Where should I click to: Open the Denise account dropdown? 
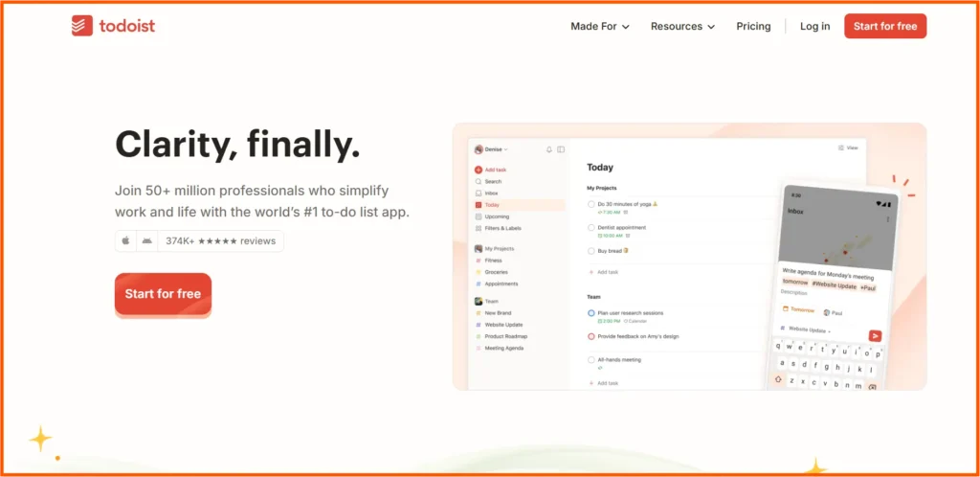pos(492,149)
